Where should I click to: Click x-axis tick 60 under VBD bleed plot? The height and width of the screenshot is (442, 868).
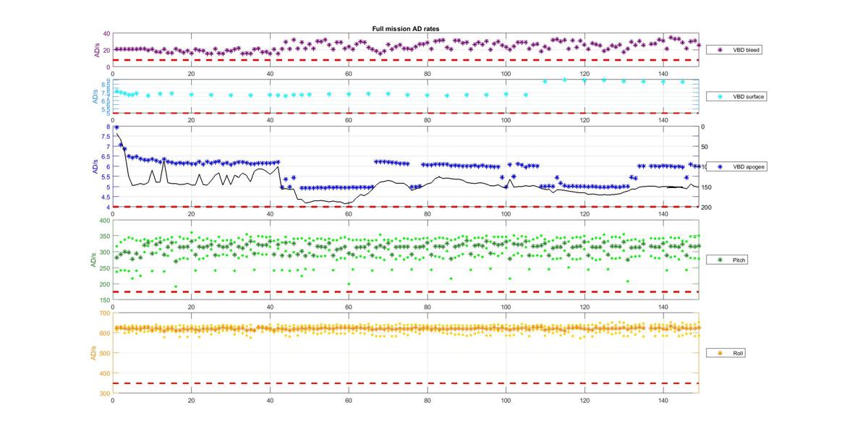click(x=349, y=73)
